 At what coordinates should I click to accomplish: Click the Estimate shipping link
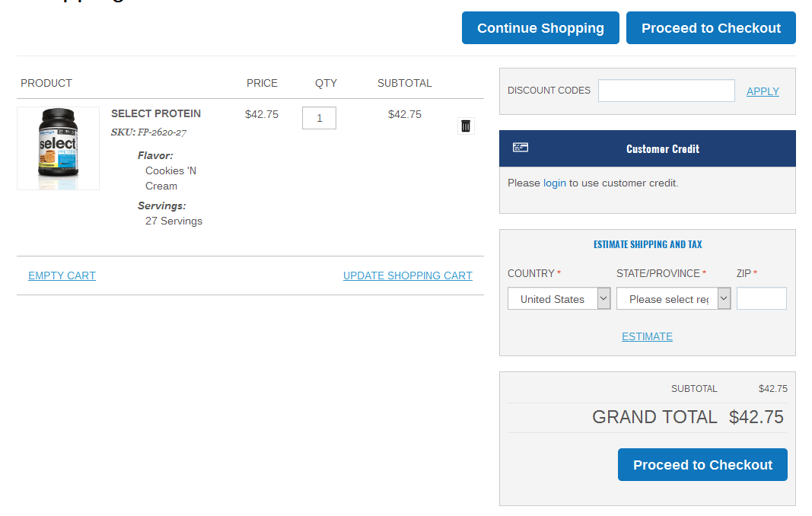pos(647,336)
